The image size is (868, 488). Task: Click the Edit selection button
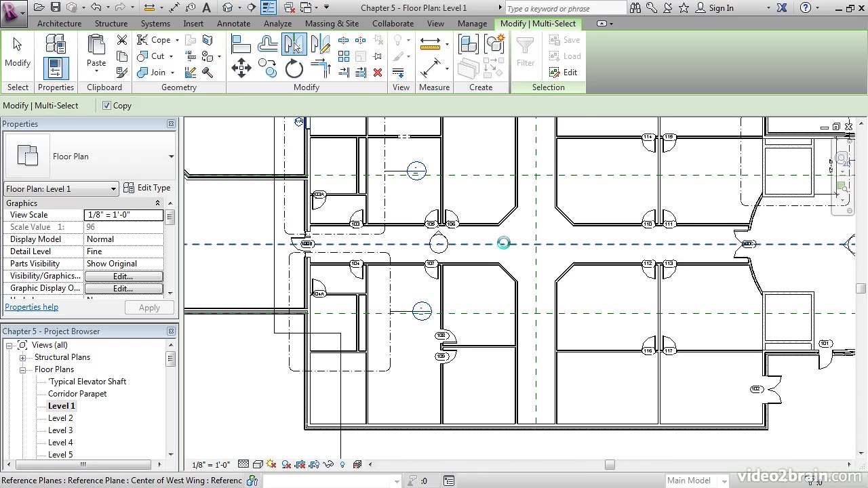564,73
